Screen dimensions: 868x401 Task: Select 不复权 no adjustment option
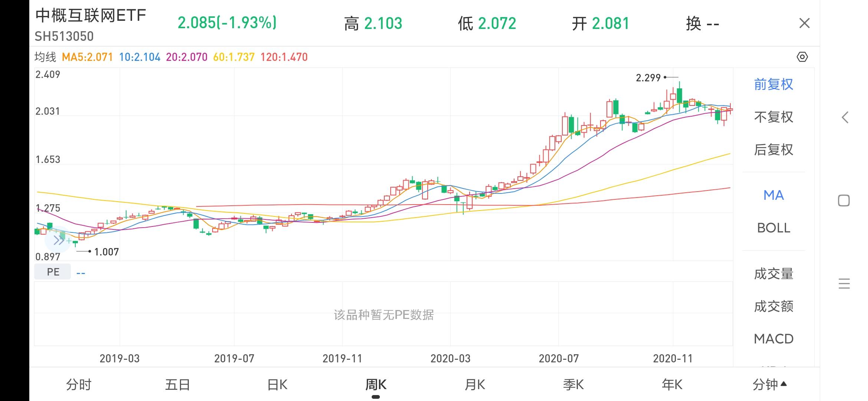tap(773, 117)
